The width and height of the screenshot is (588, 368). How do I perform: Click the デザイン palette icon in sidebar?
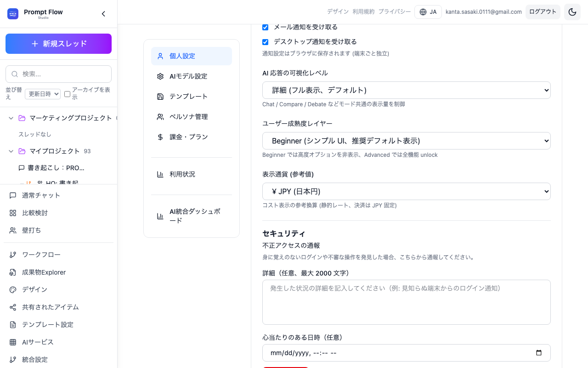13,290
